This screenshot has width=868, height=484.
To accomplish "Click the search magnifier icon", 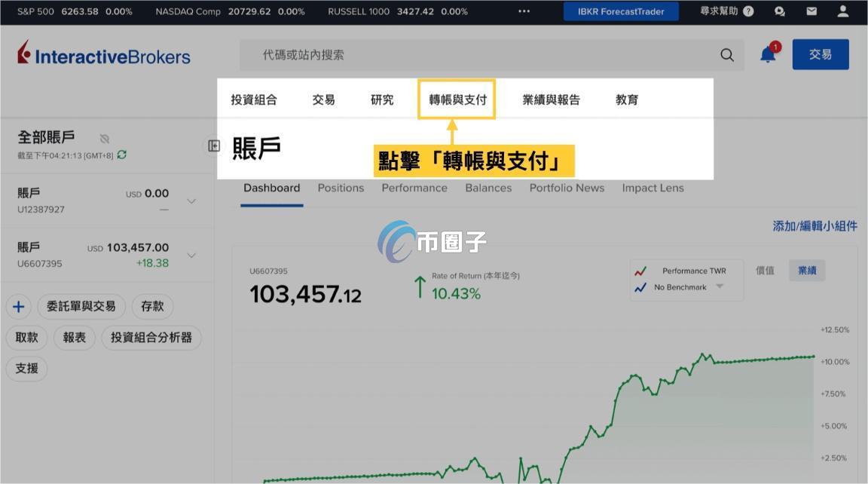I will click(726, 54).
